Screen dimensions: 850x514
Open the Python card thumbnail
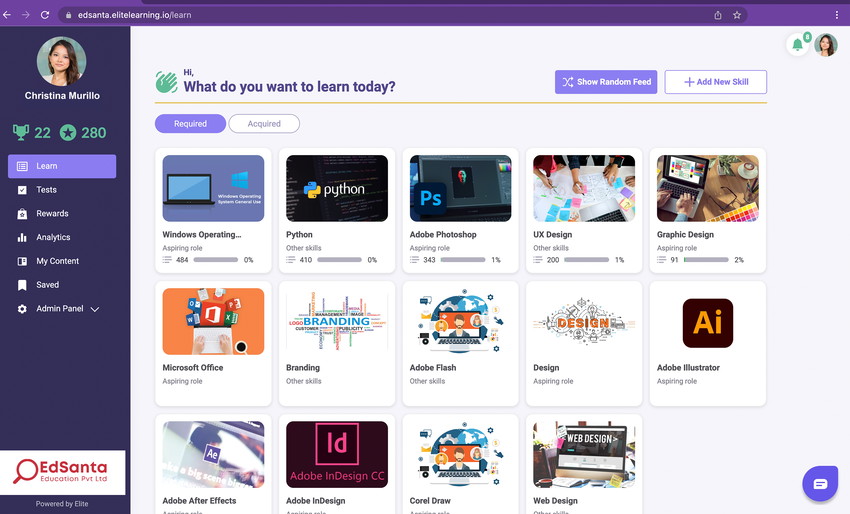coord(337,188)
